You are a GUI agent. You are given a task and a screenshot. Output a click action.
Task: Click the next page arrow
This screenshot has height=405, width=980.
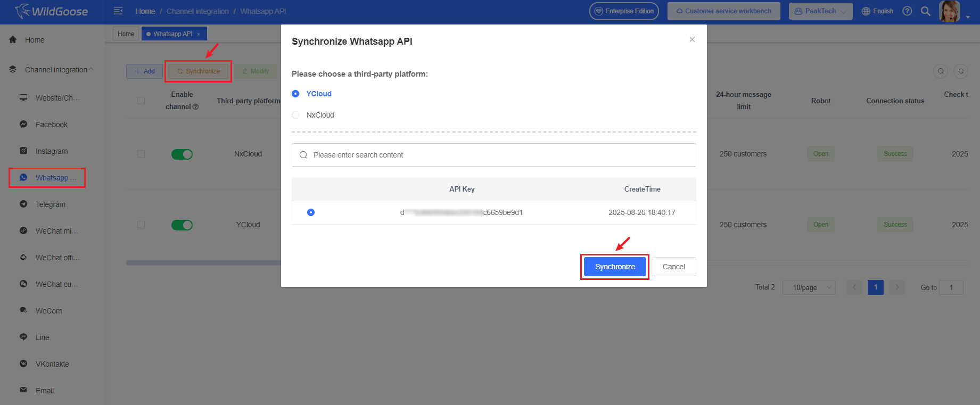tap(897, 287)
